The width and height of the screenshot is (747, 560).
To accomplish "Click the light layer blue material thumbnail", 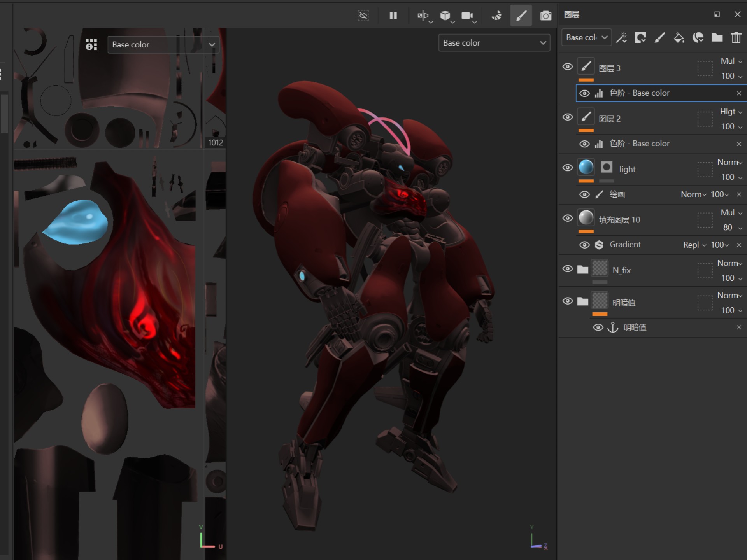I will click(x=586, y=168).
